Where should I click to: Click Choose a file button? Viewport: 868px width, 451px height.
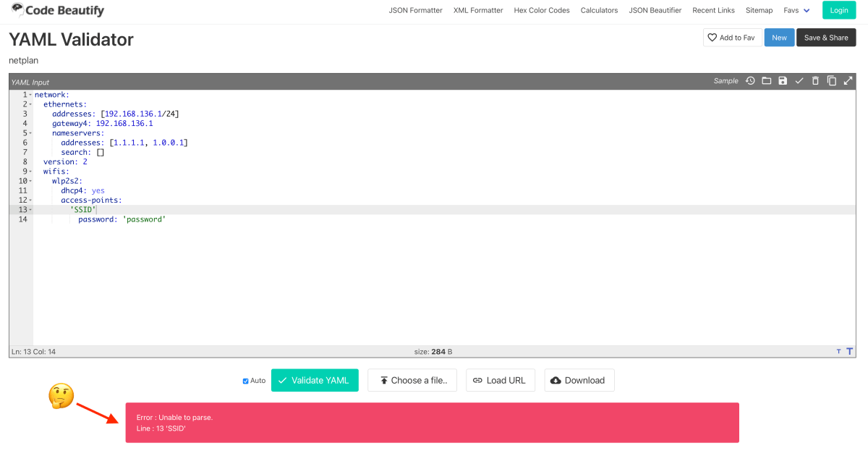click(x=412, y=380)
